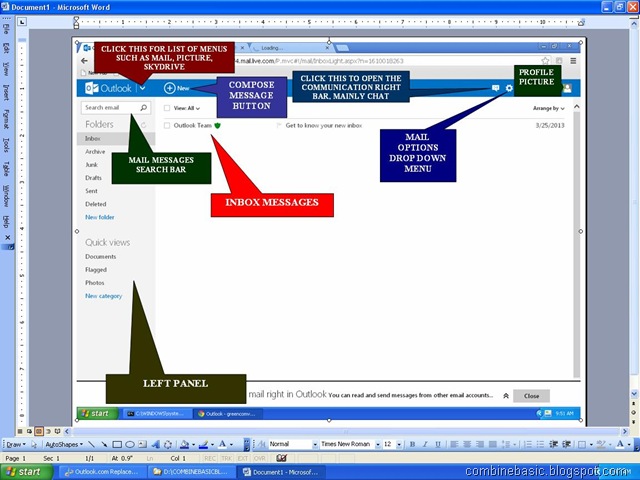
Task: Open the Styles and Formatting pane icon
Action: (x=260, y=444)
